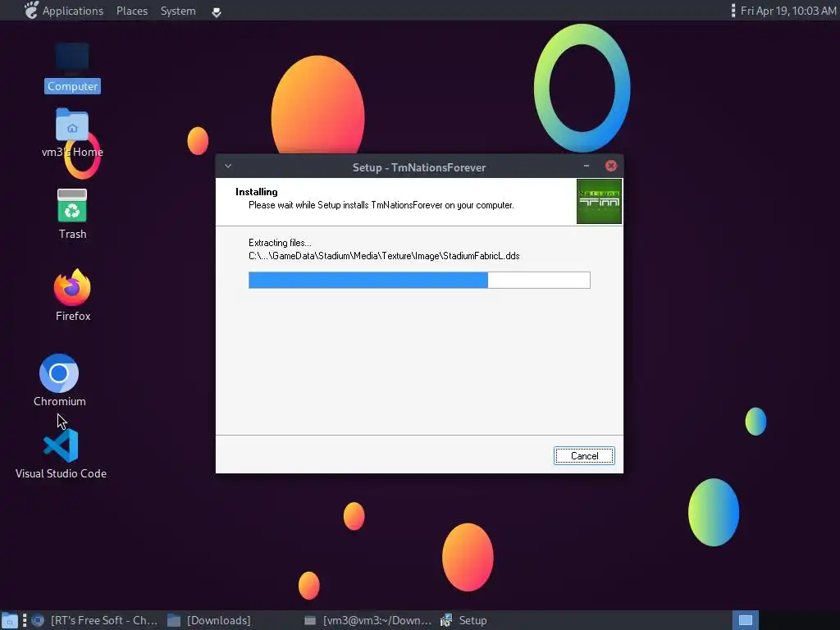Click the installation progress bar
The width and height of the screenshot is (840, 630).
coord(419,281)
